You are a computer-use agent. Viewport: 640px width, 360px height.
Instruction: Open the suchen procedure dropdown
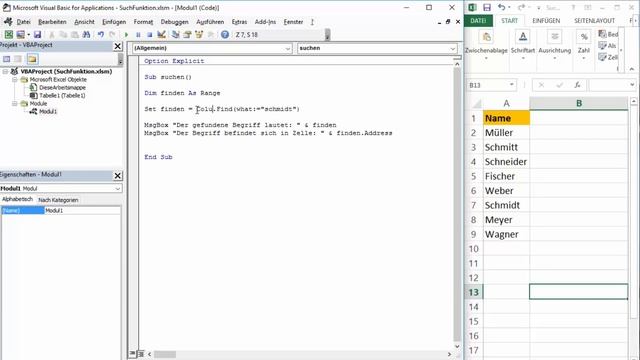tap(453, 49)
